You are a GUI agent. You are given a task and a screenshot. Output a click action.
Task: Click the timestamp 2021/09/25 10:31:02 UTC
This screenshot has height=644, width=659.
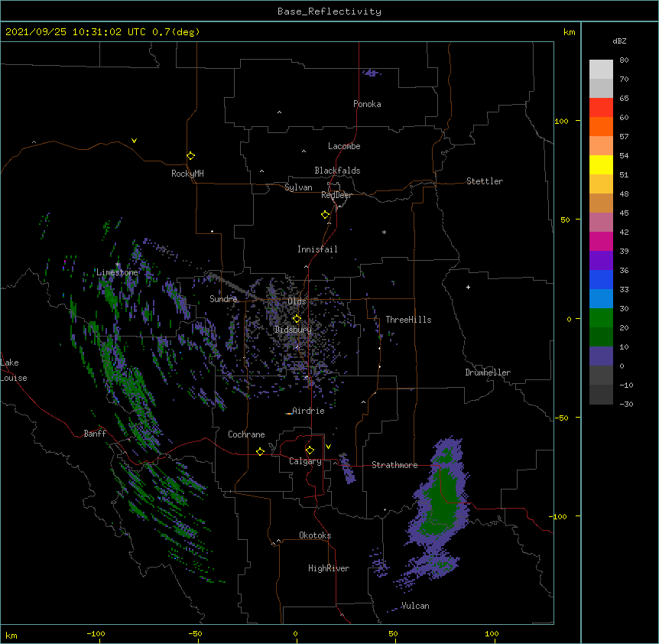tap(76, 32)
